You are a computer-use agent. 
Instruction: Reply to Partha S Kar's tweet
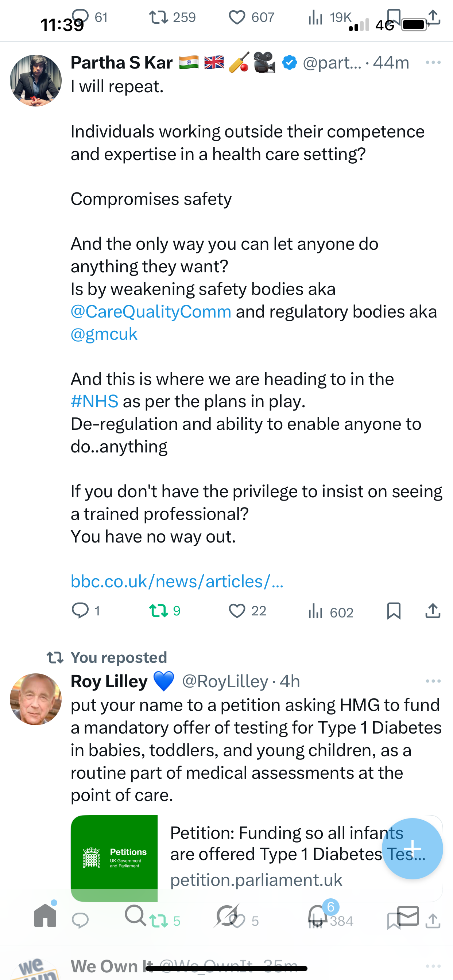click(x=80, y=611)
